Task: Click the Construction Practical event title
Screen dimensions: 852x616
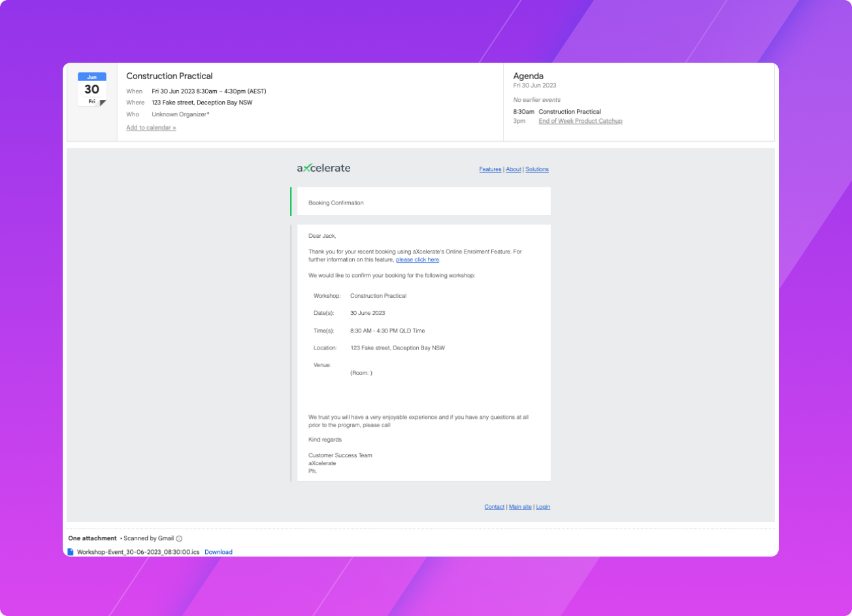Action: (x=169, y=76)
